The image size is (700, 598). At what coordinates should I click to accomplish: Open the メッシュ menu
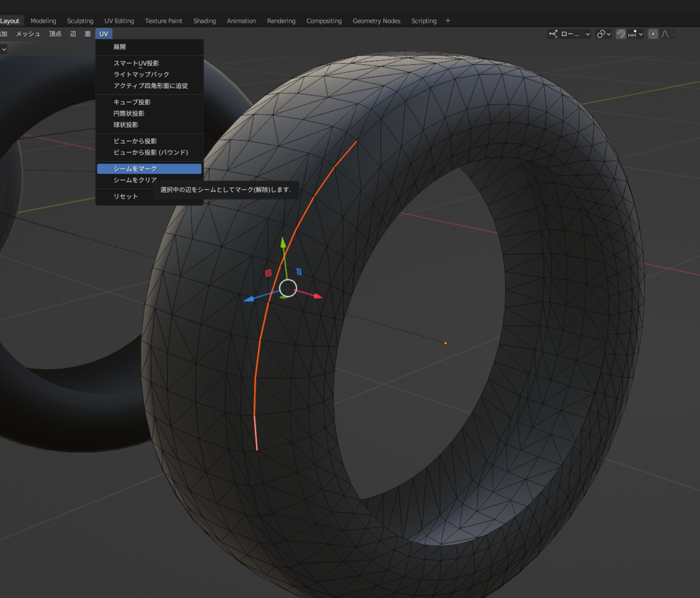coord(28,34)
